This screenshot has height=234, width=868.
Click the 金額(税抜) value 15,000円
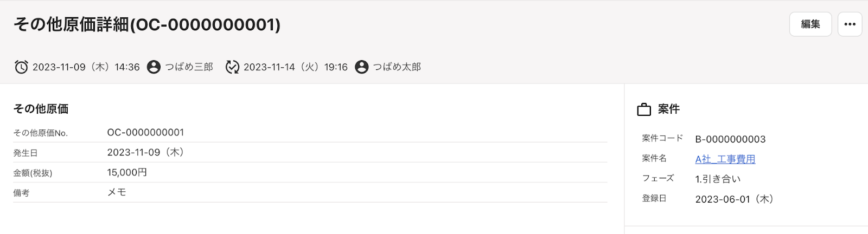127,172
